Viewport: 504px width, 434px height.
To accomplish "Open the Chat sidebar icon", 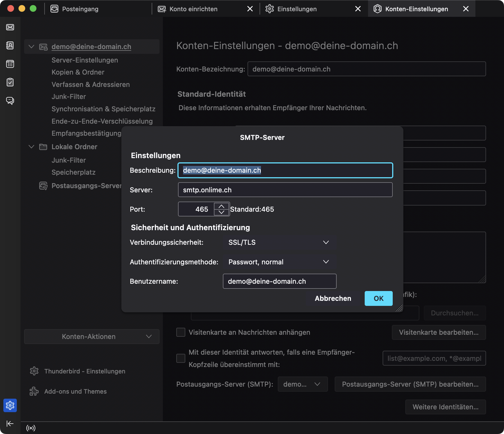I will pos(10,101).
